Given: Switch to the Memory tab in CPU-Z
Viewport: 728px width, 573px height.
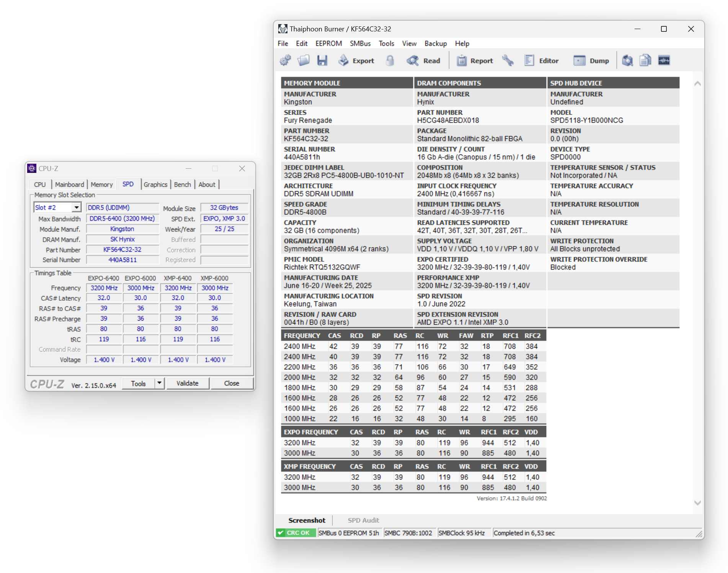Looking at the screenshot, I should point(101,184).
